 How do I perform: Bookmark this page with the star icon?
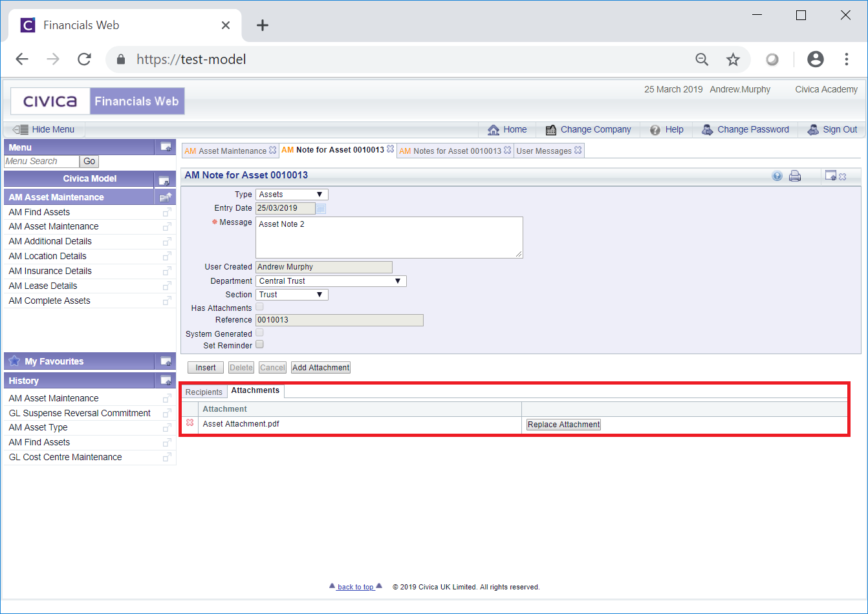[733, 59]
